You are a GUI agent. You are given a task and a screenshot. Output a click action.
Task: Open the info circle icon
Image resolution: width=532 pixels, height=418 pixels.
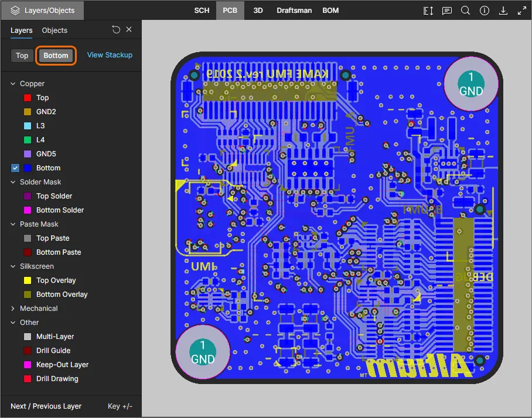coord(484,11)
